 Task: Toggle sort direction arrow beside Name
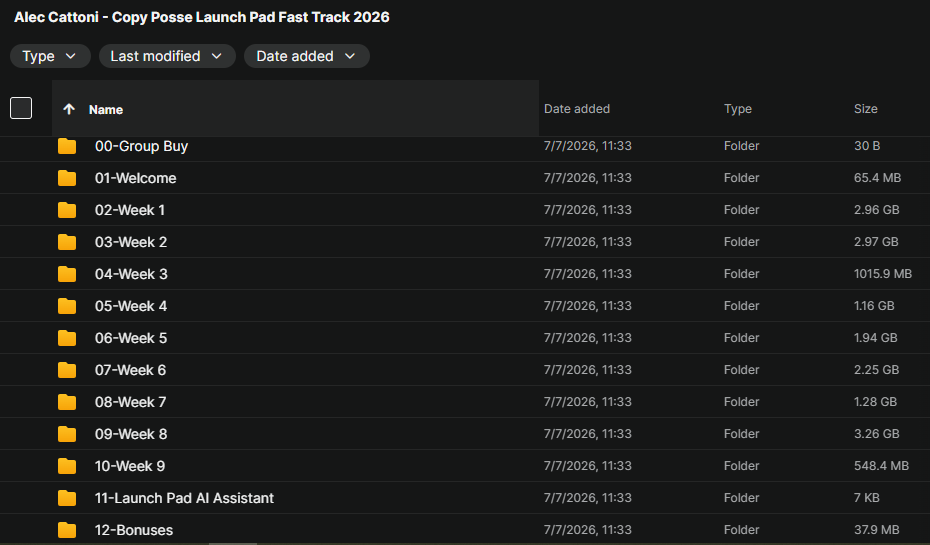(x=69, y=109)
